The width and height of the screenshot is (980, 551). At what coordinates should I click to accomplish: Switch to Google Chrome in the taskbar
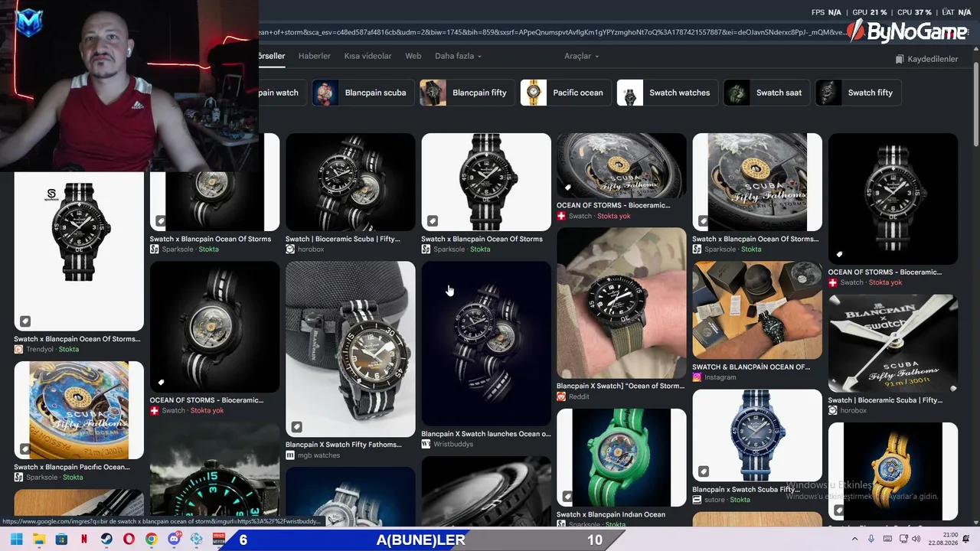pos(152,540)
